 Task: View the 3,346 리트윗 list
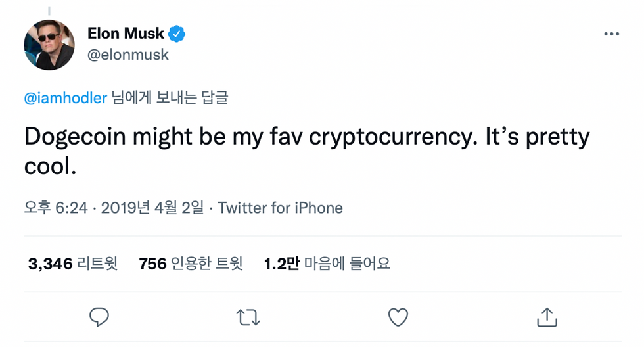(72, 264)
